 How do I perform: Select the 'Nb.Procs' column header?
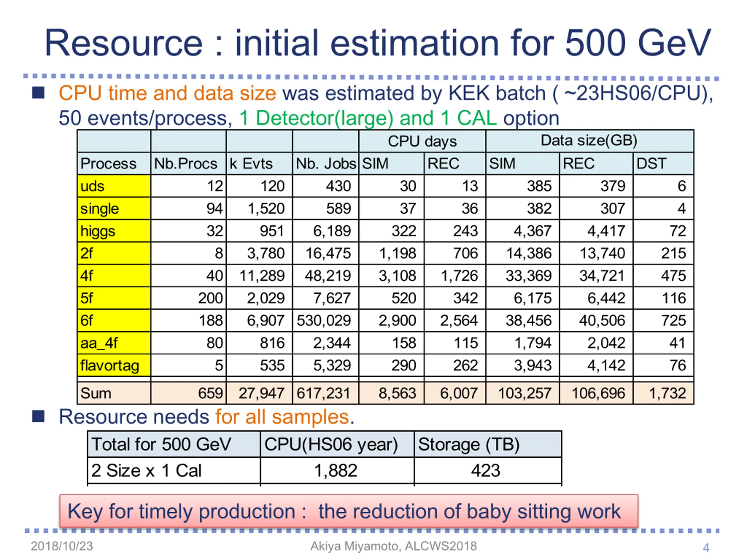tap(188, 164)
